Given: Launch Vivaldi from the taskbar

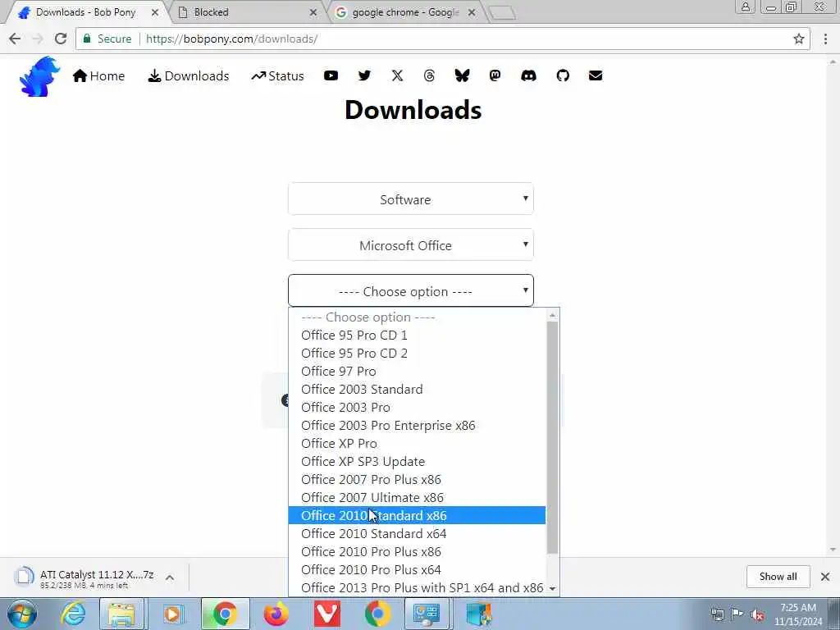Looking at the screenshot, I should click(326, 614).
